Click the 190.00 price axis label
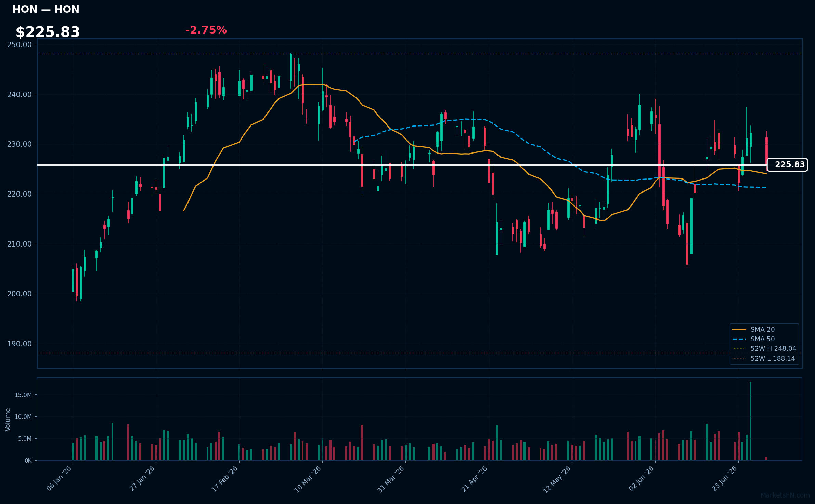815x504 pixels. 20,344
